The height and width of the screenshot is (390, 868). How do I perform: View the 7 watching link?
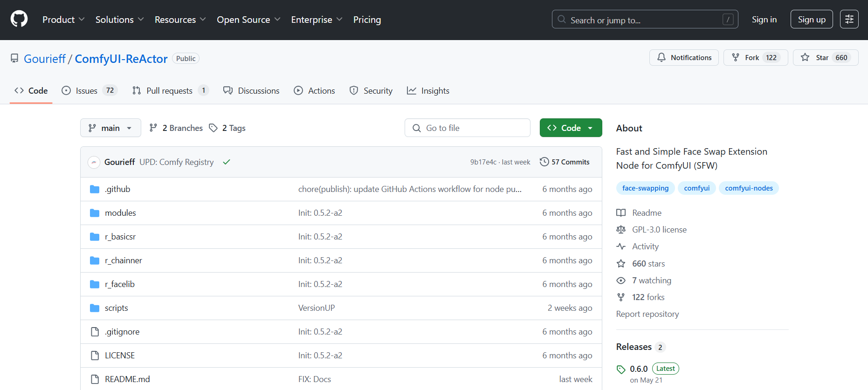coord(644,280)
